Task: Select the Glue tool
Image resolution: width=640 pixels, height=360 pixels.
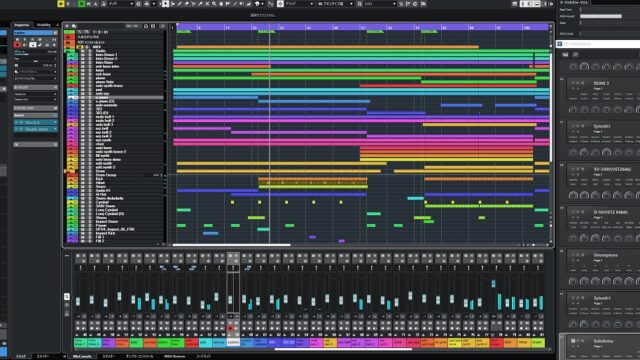Action: point(200,4)
